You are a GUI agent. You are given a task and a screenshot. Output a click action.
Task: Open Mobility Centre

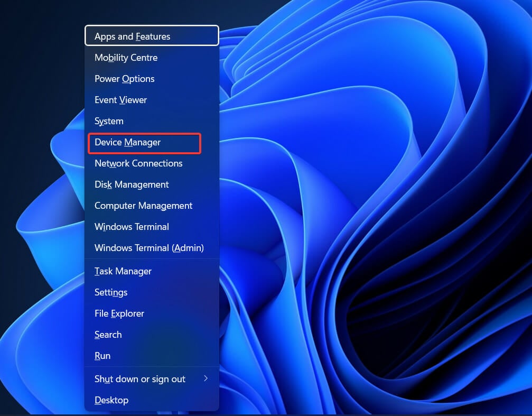[126, 58]
